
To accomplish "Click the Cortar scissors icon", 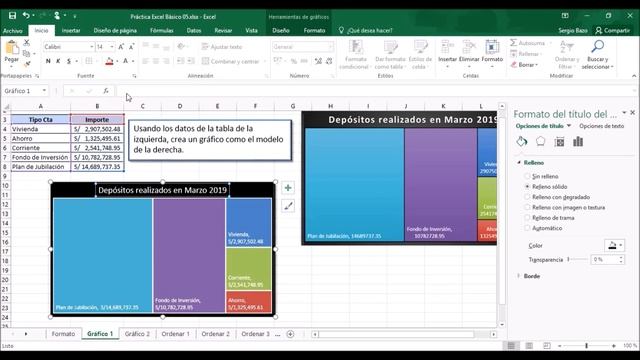I will pos(27,42).
